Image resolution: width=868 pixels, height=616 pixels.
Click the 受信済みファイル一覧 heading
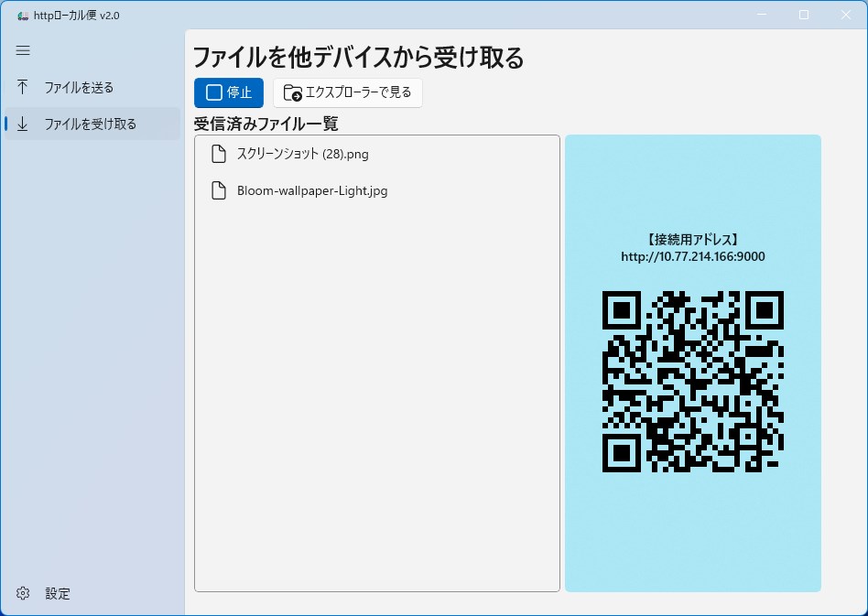click(x=266, y=124)
